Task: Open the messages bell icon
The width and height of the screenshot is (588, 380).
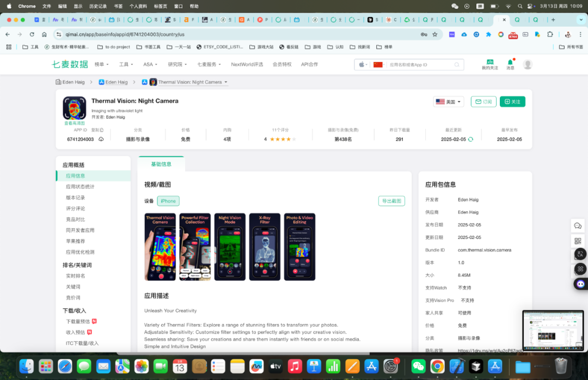Action: click(x=510, y=62)
